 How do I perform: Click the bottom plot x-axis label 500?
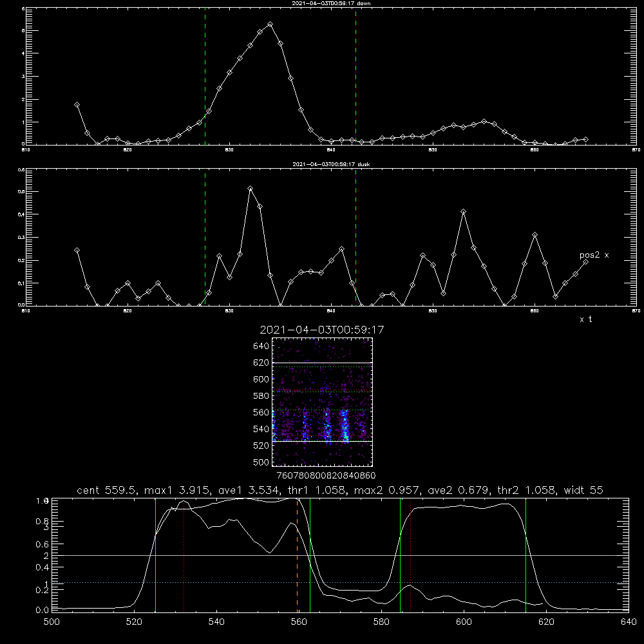(52, 622)
